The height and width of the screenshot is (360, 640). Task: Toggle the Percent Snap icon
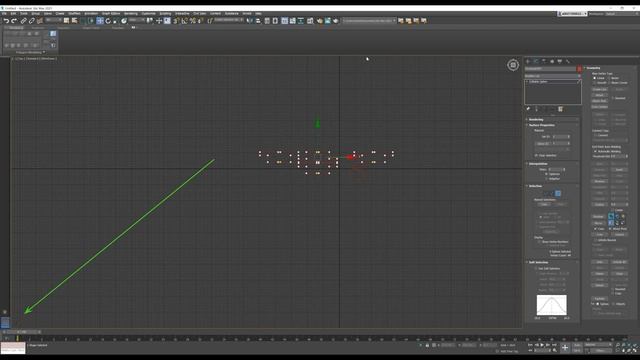193,20
